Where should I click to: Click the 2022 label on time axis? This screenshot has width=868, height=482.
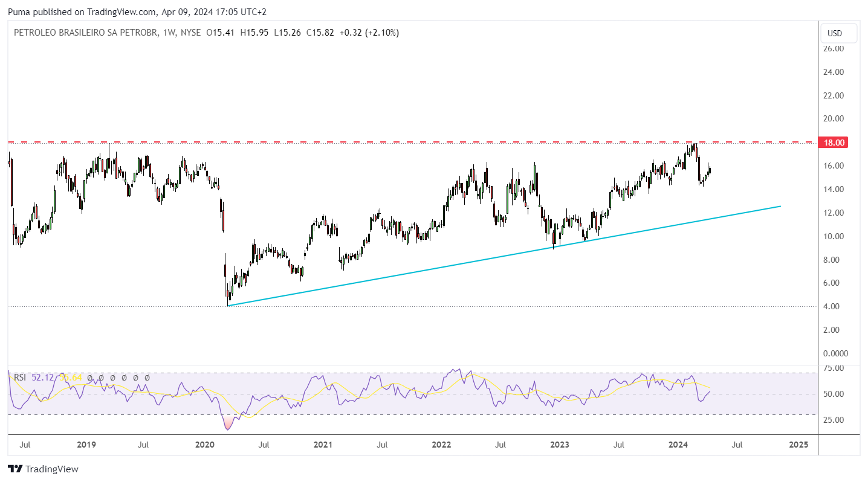pyautogui.click(x=442, y=445)
